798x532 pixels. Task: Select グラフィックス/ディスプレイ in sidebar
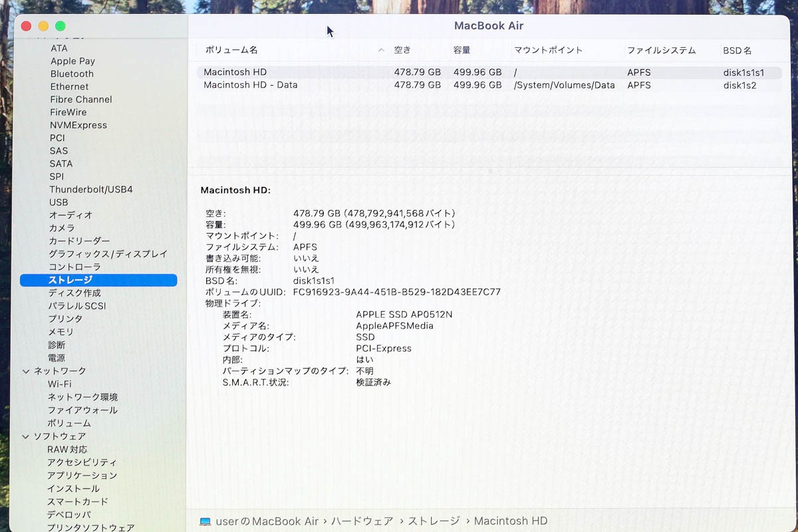(108, 254)
